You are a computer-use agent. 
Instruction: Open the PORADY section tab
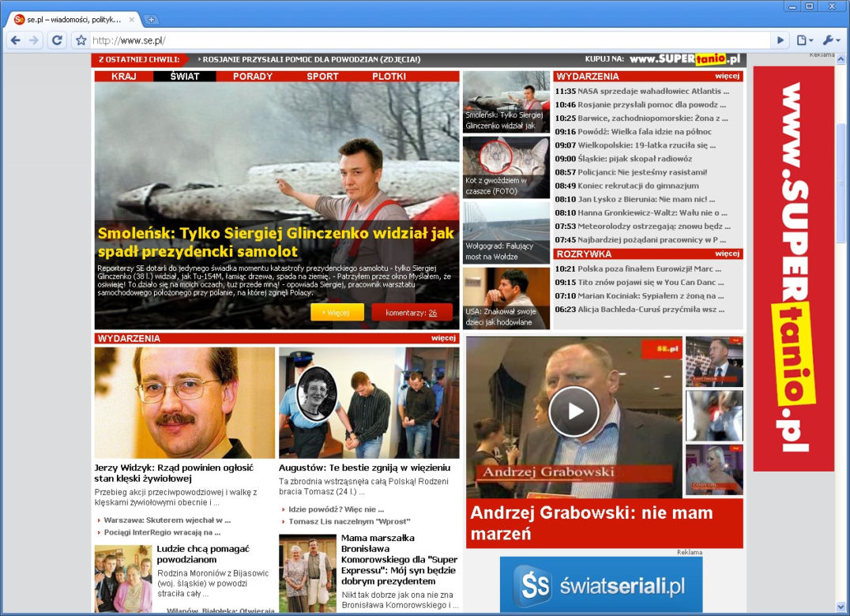(253, 77)
